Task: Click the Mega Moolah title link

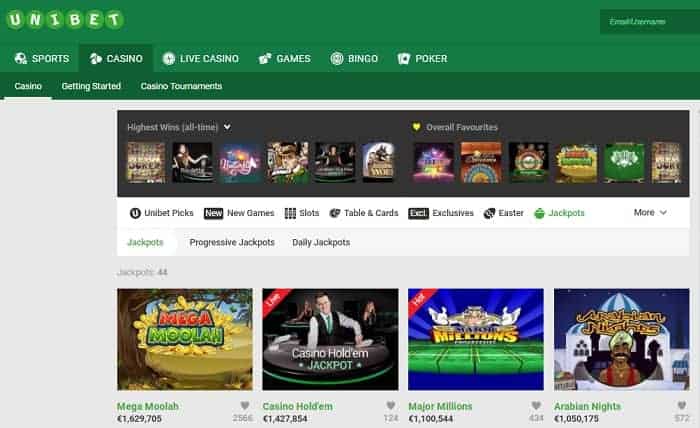Action: tap(148, 406)
